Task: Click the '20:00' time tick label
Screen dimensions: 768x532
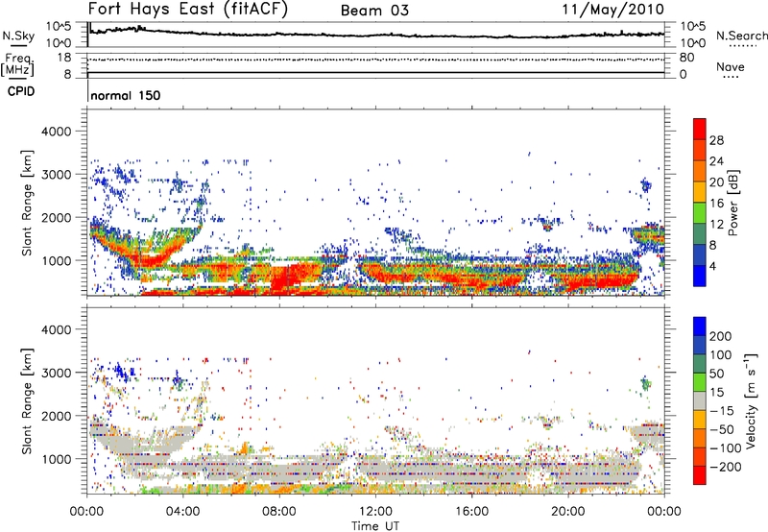Action: 567,512
